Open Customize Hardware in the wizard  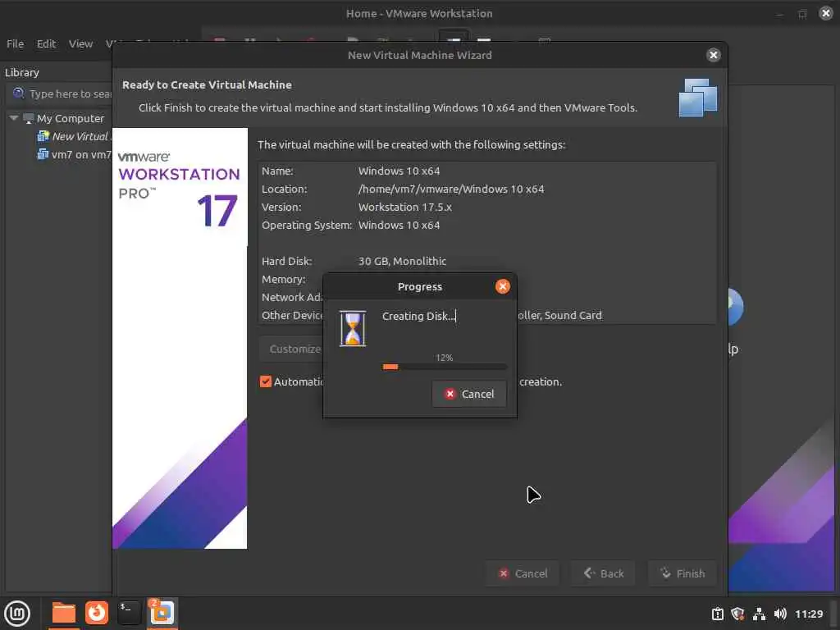pyautogui.click(x=292, y=349)
